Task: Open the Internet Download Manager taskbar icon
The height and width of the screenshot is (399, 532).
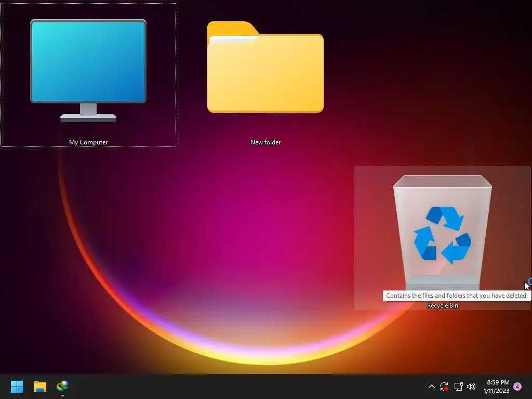Action: pyautogui.click(x=63, y=386)
